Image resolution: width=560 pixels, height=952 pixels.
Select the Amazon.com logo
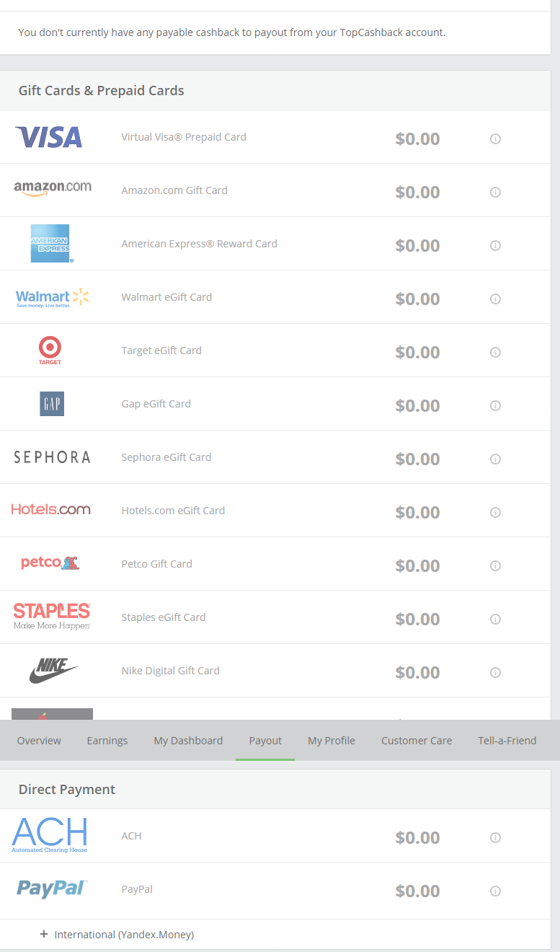tap(53, 189)
